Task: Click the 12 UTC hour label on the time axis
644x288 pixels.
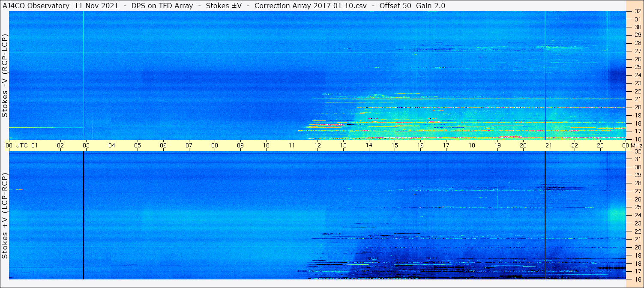Action: (318, 145)
